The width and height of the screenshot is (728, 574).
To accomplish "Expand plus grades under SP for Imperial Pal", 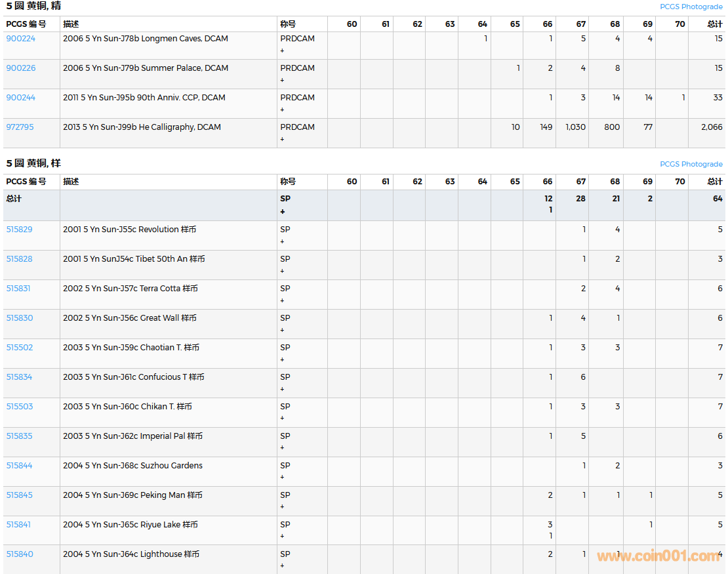I will [283, 448].
